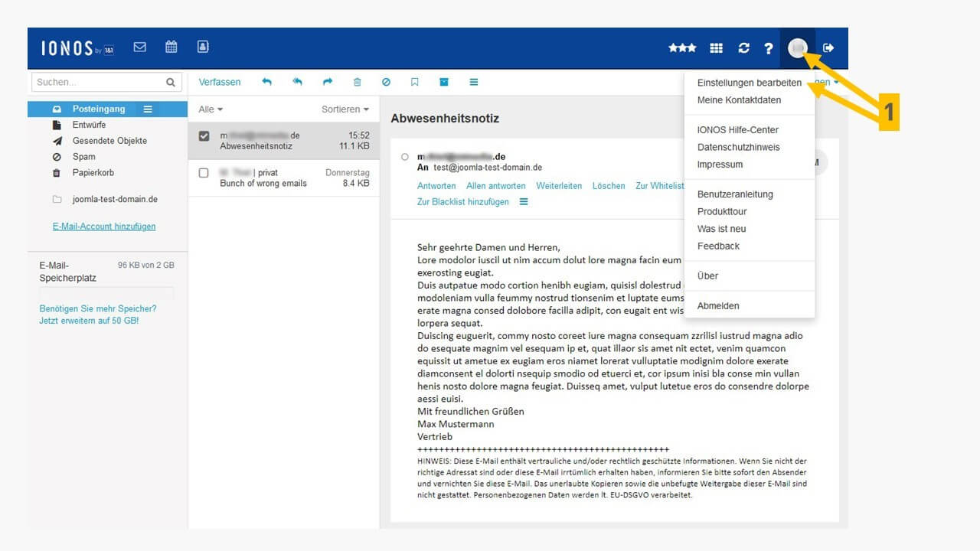
Task: Click the Reply all toolbar icon
Action: pos(297,82)
